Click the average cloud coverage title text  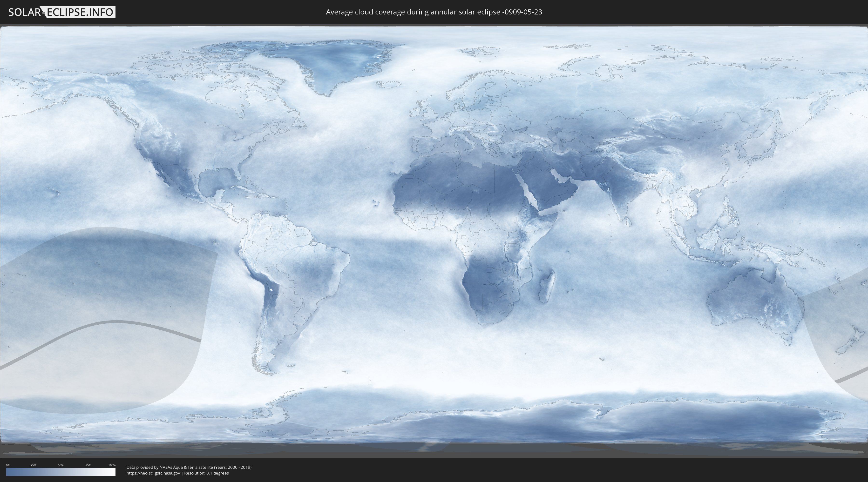pos(434,12)
